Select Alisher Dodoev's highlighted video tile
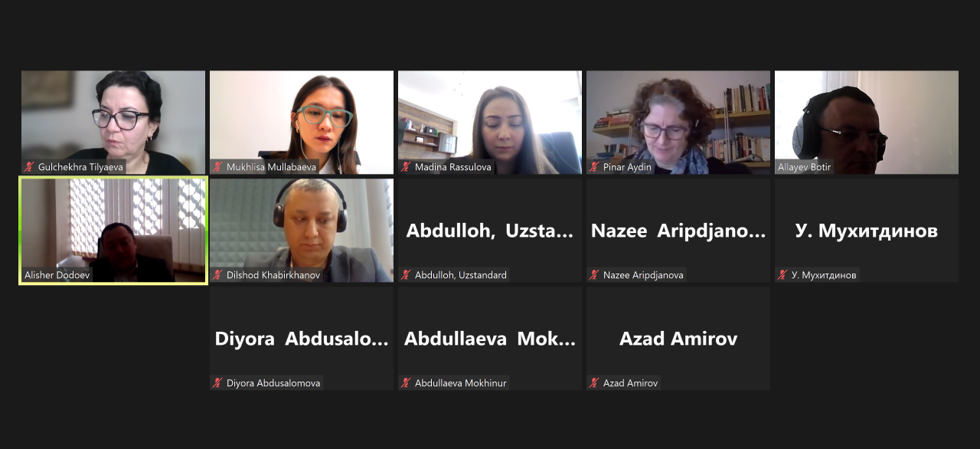Image resolution: width=980 pixels, height=449 pixels. (x=113, y=231)
